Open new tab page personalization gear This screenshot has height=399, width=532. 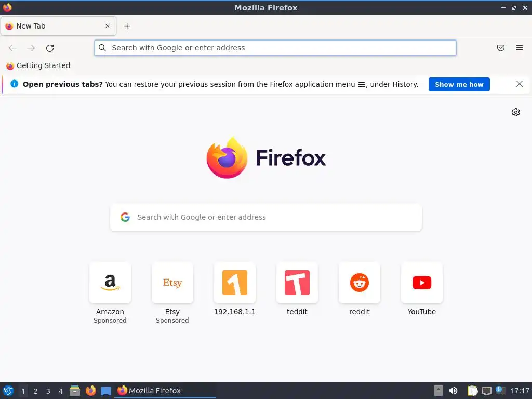pos(516,112)
